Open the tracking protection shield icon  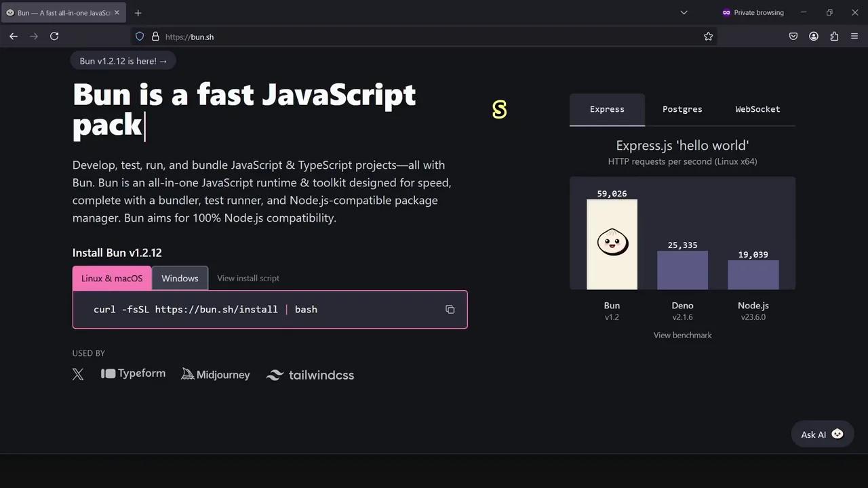click(140, 37)
